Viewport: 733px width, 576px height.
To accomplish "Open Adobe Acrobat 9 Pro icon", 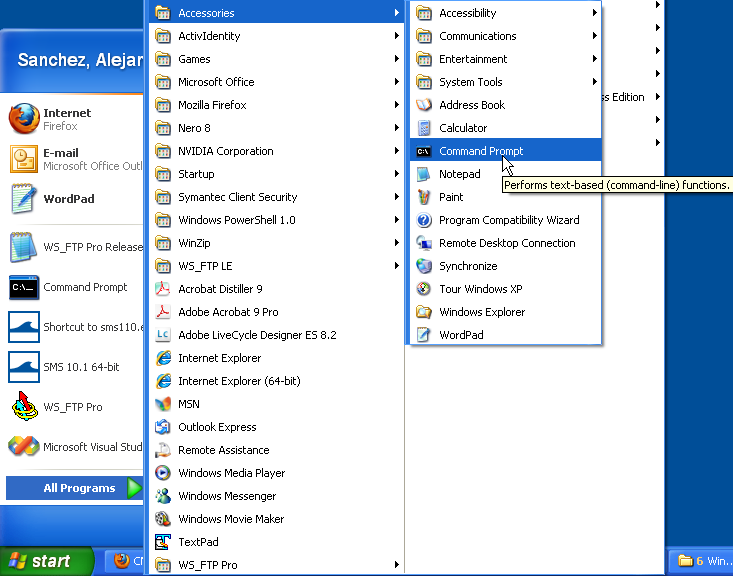I will point(163,312).
